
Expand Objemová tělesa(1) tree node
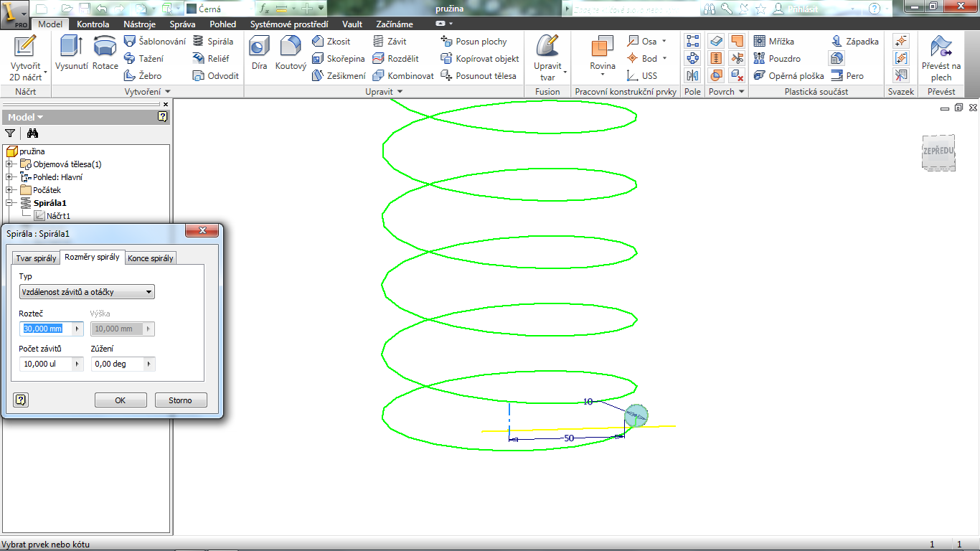click(9, 164)
